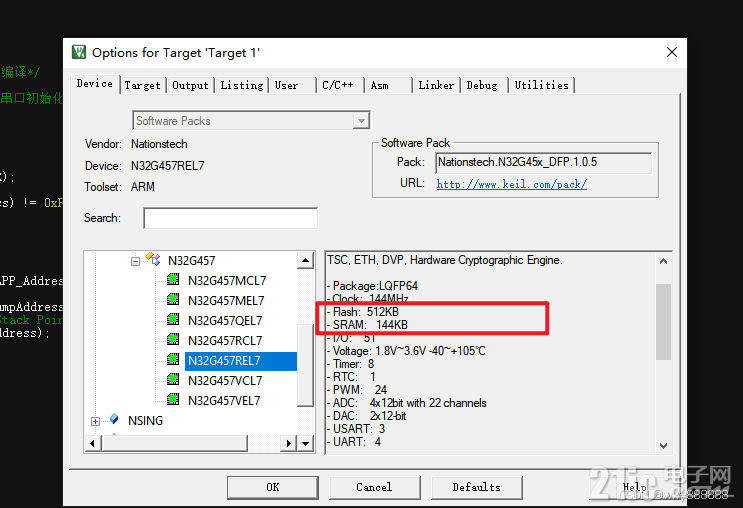Click the device tree horizontal scrollbar thumb
The image size is (743, 508).
point(174,444)
